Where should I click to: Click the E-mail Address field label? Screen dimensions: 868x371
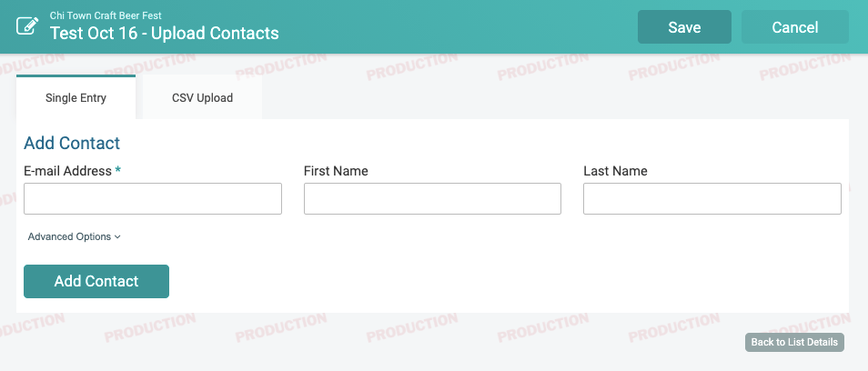pos(67,171)
